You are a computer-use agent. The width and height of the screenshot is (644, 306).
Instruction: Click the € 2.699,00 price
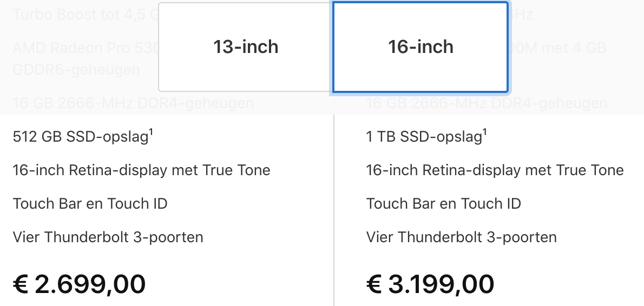click(79, 284)
